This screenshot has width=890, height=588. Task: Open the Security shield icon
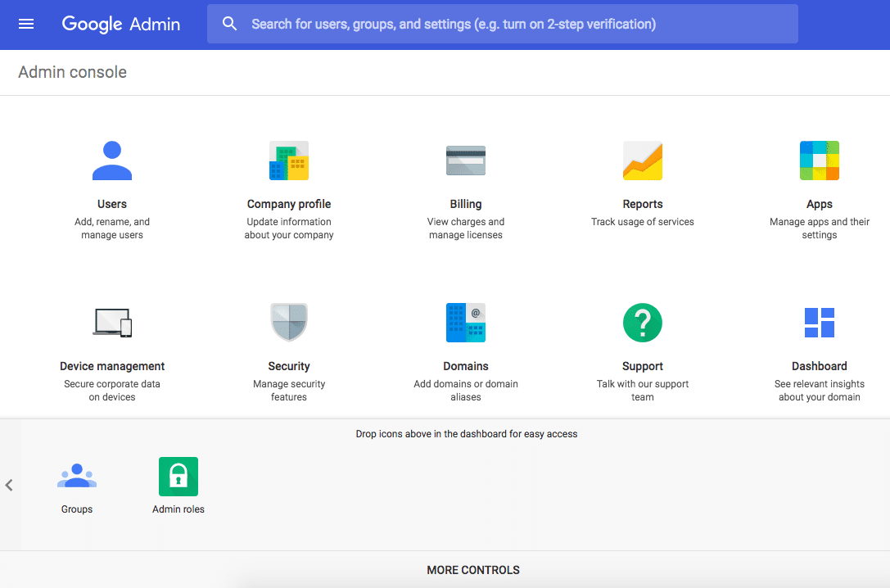289,322
